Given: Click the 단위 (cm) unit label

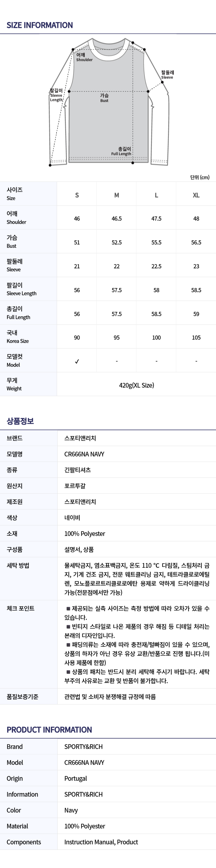Looking at the screenshot, I should click(x=200, y=177).
